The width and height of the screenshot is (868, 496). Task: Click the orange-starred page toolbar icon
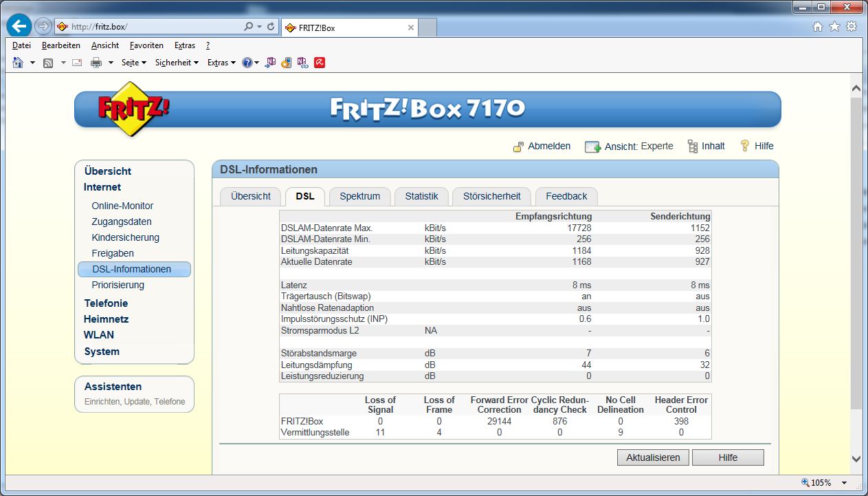287,63
